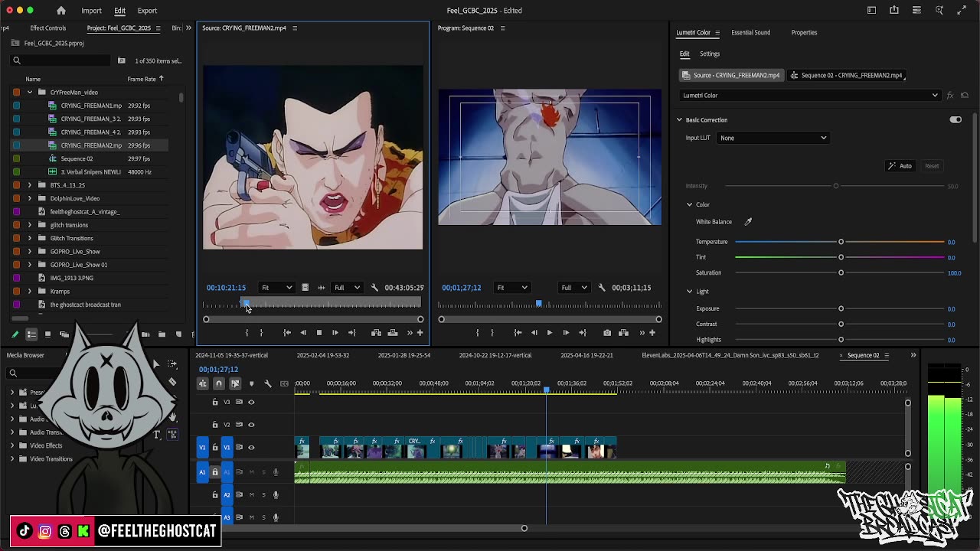Go to in point in Source monitor

click(287, 333)
